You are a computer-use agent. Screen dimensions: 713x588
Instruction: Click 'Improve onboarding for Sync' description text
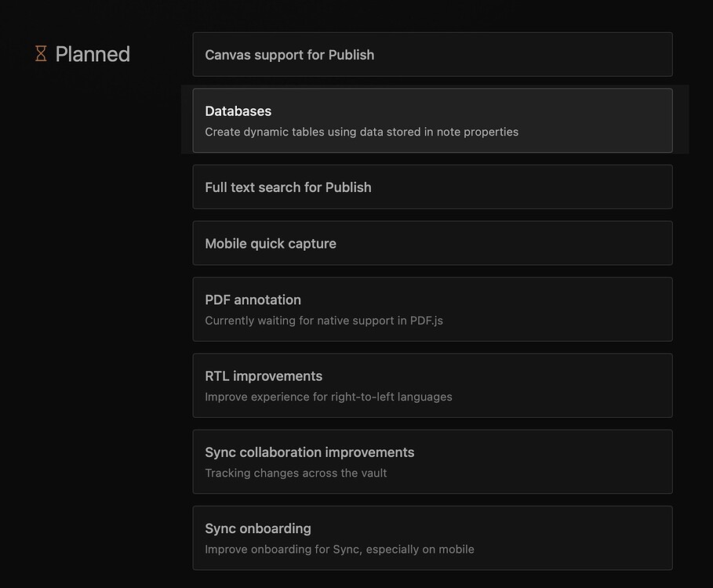(x=339, y=550)
